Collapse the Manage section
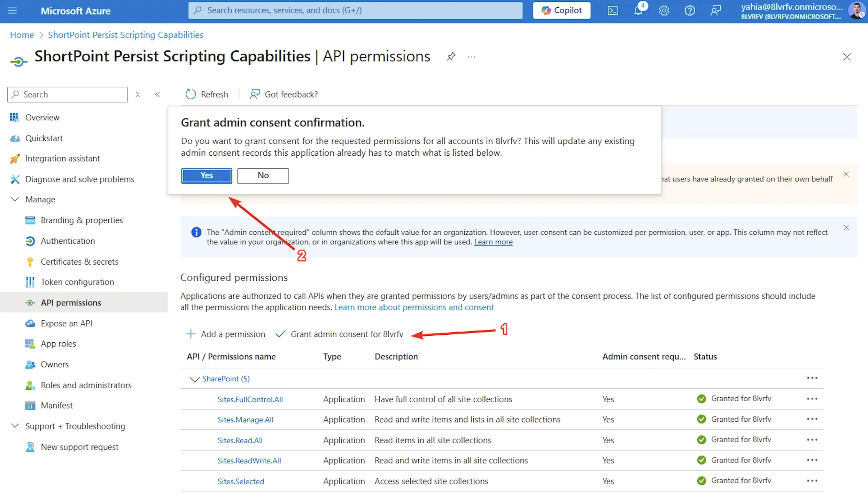This screenshot has height=498, width=868. pyautogui.click(x=15, y=200)
